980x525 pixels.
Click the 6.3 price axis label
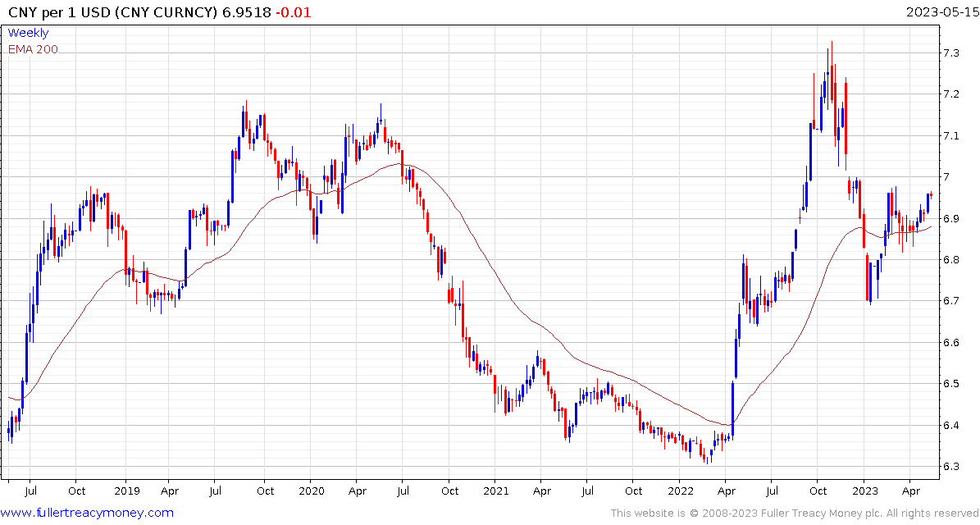tap(950, 467)
